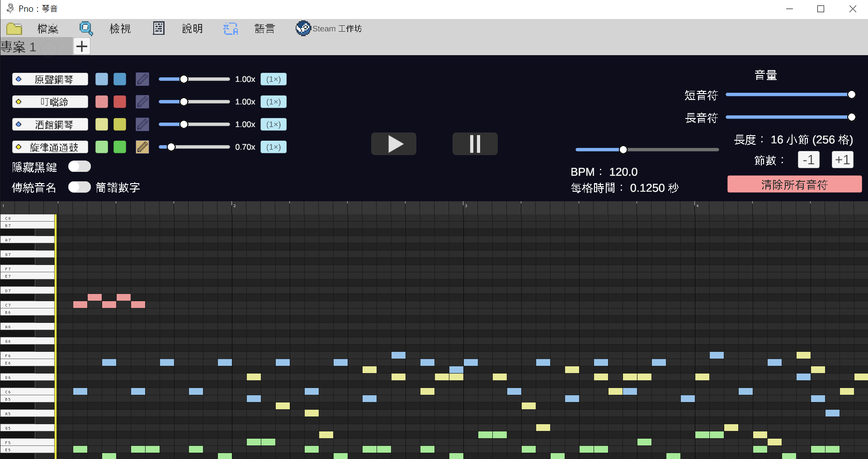This screenshot has width=868, height=459.
Task: Select pencil tool for 旋律通通鼓 track
Action: click(142, 147)
